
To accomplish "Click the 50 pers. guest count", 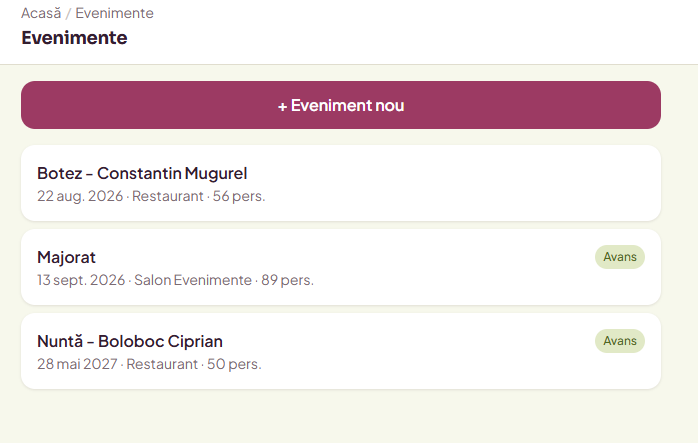I will coord(234,364).
